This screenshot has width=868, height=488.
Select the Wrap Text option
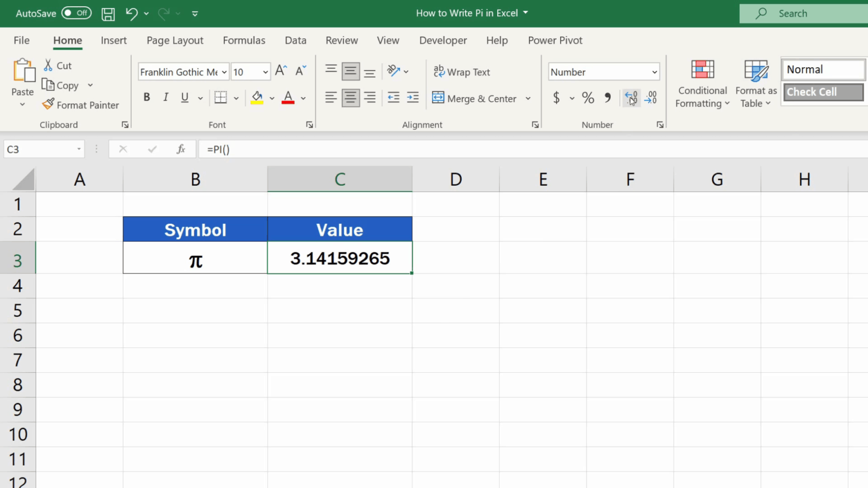click(x=462, y=72)
